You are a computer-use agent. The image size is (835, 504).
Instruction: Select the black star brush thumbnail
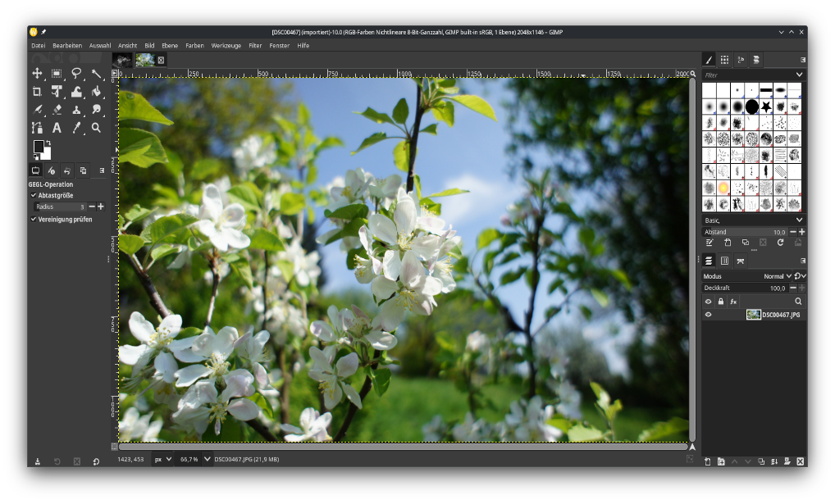[765, 107]
